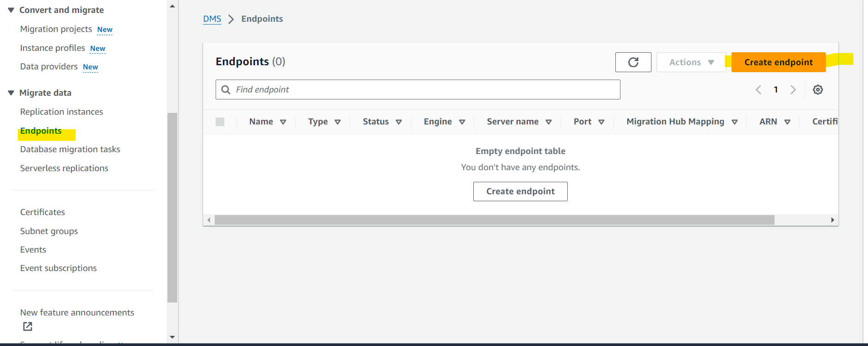Collapse the Convert and migrate section
This screenshot has width=868, height=346.
click(11, 10)
